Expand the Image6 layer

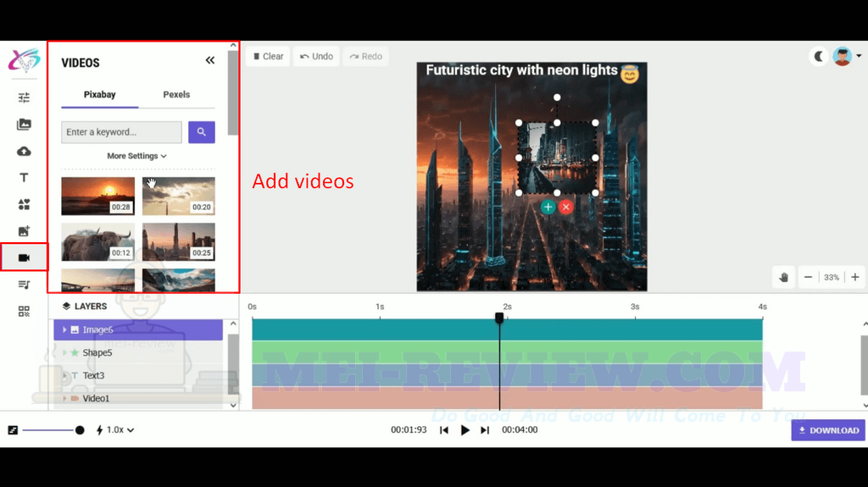[64, 329]
